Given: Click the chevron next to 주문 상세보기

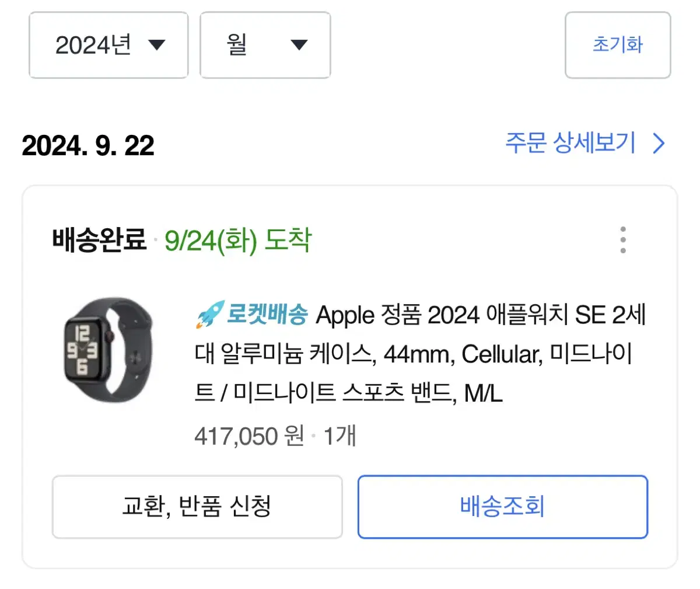Looking at the screenshot, I should 659,144.
